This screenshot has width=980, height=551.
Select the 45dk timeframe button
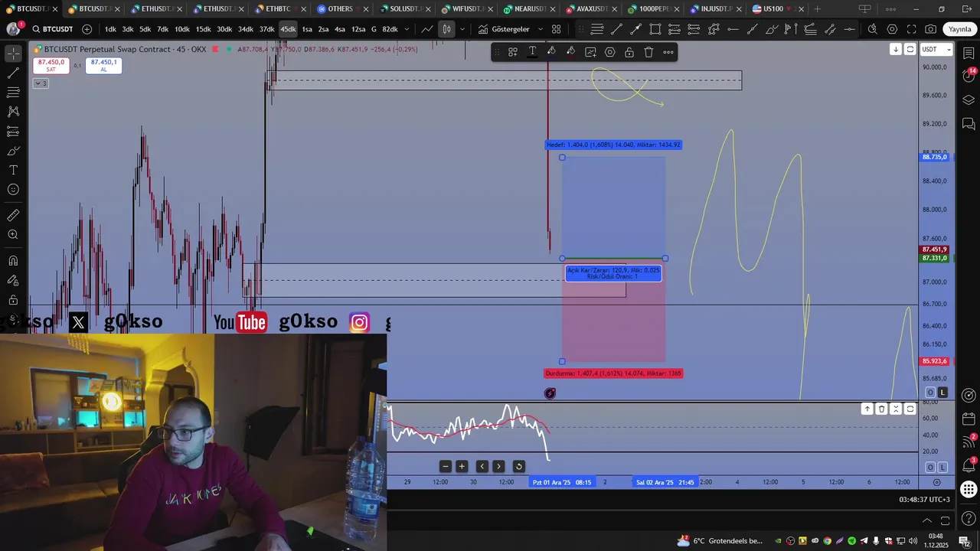pyautogui.click(x=288, y=29)
